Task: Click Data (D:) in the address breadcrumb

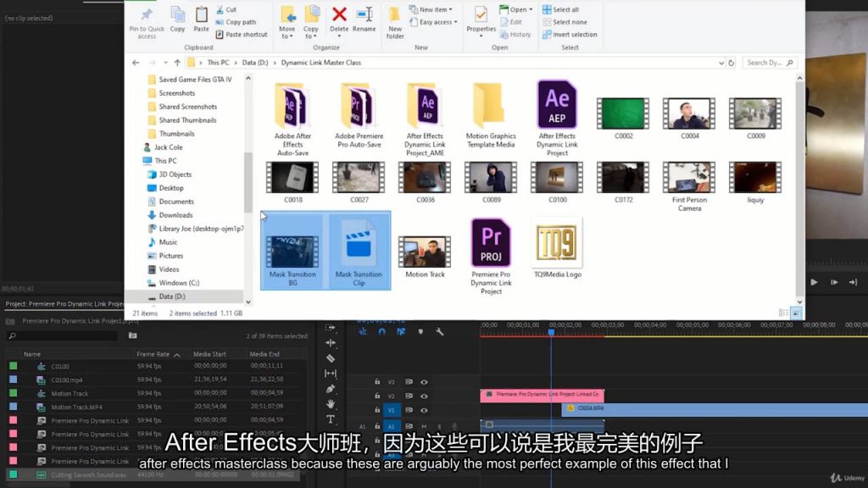Action: [x=255, y=63]
